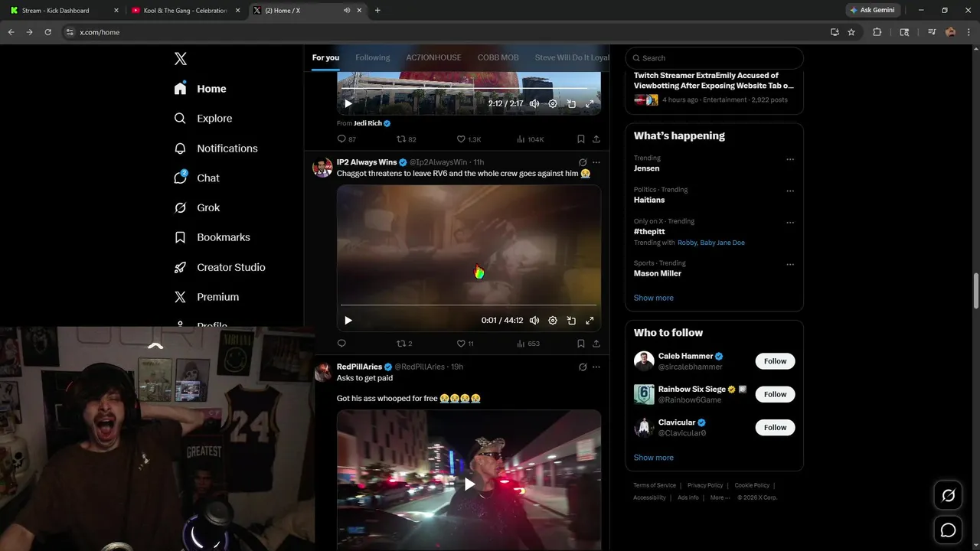Open Bookmarks in the sidebar
The image size is (980, 551).
[x=212, y=237]
